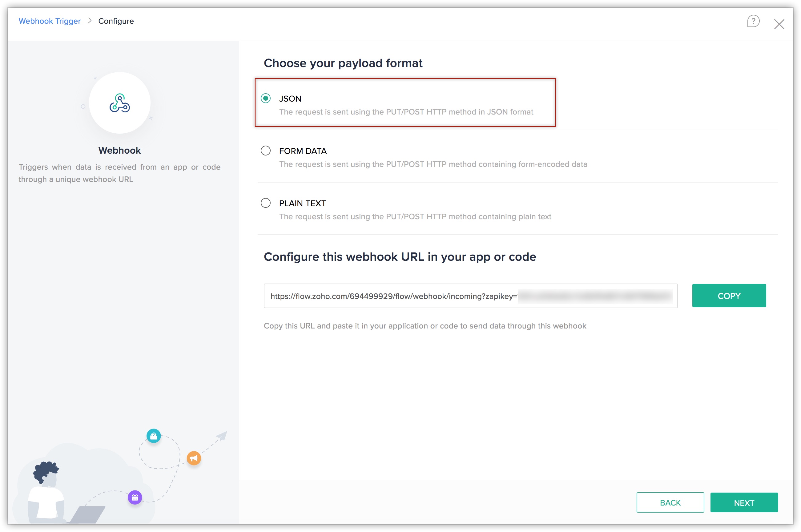This screenshot has height=532, width=801.
Task: Go back to Webhook Trigger breadcrumb
Action: click(50, 21)
